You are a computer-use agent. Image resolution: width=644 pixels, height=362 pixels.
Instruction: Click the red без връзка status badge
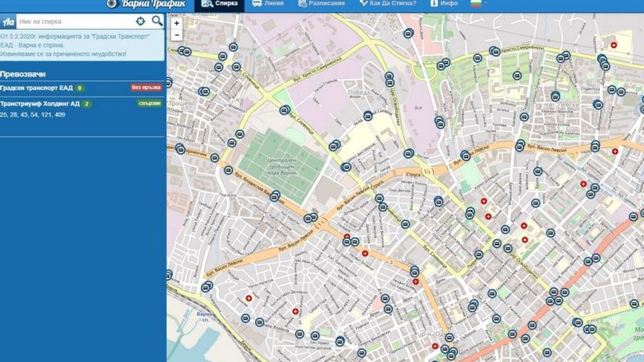click(x=146, y=87)
